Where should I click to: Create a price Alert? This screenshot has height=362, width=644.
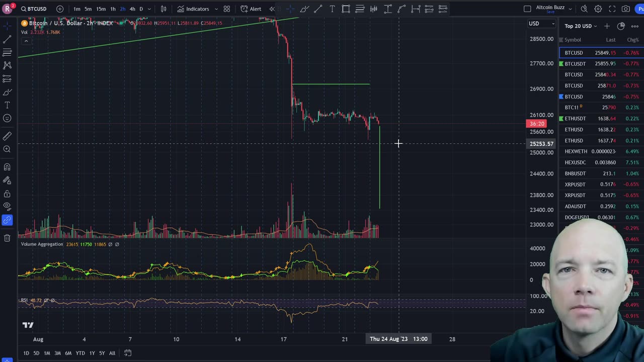pos(251,9)
